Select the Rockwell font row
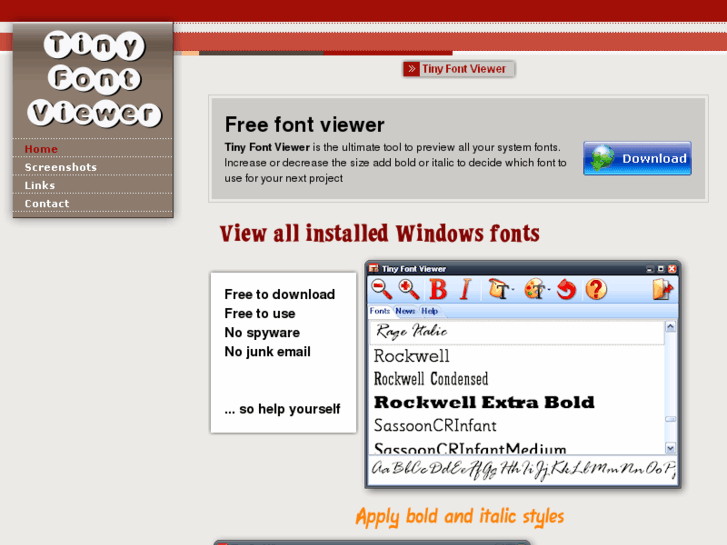Viewport: 727px width, 545px height. tap(517, 356)
